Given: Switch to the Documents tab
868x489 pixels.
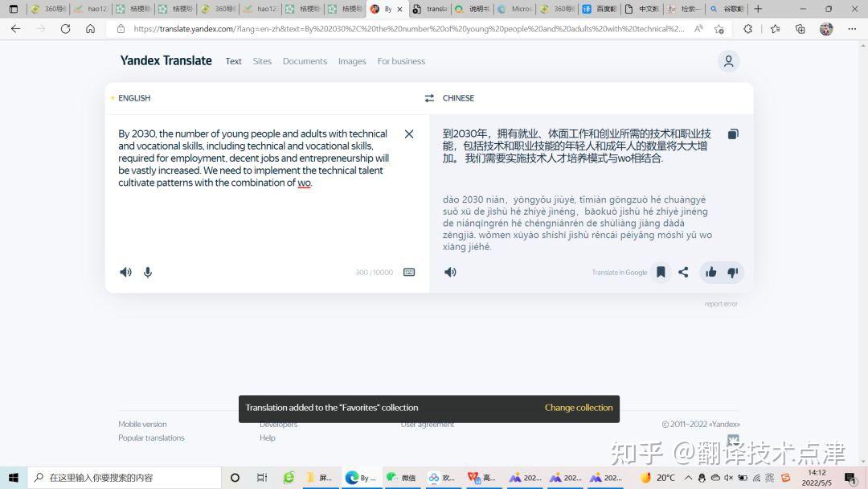Looking at the screenshot, I should 305,60.
